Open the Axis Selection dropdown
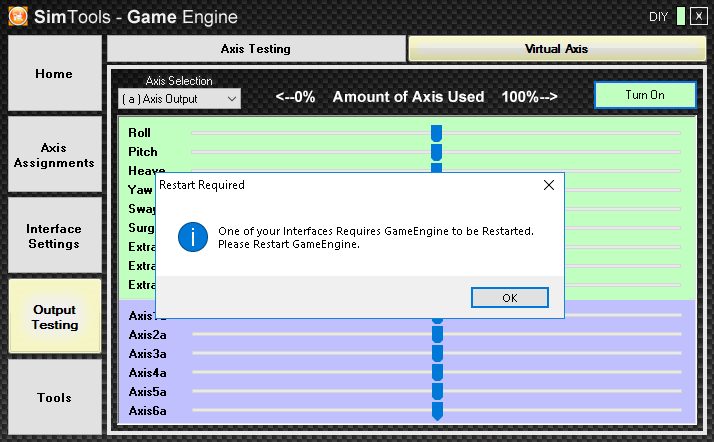The width and height of the screenshot is (714, 442). (179, 99)
